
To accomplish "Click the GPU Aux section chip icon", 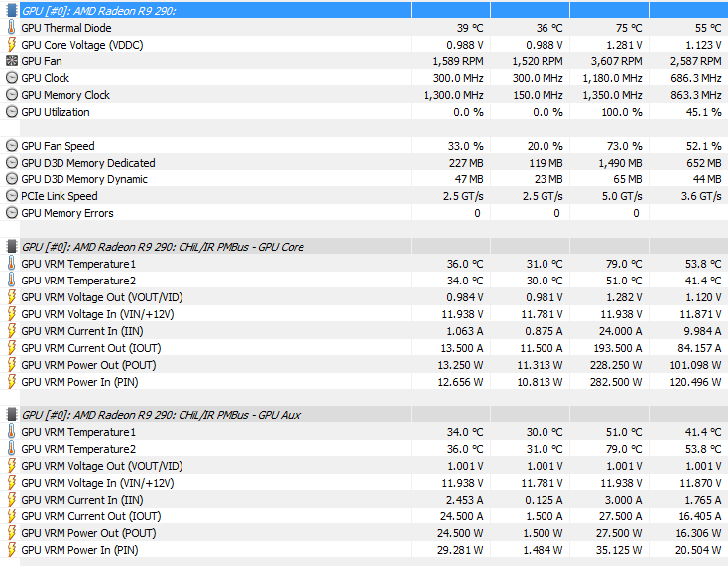I will 12,414.
